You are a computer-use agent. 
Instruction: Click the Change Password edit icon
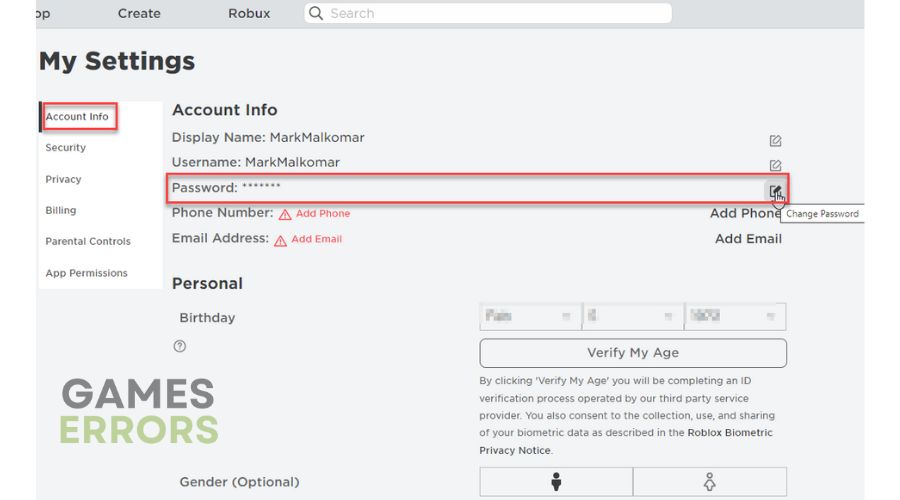[x=775, y=191]
